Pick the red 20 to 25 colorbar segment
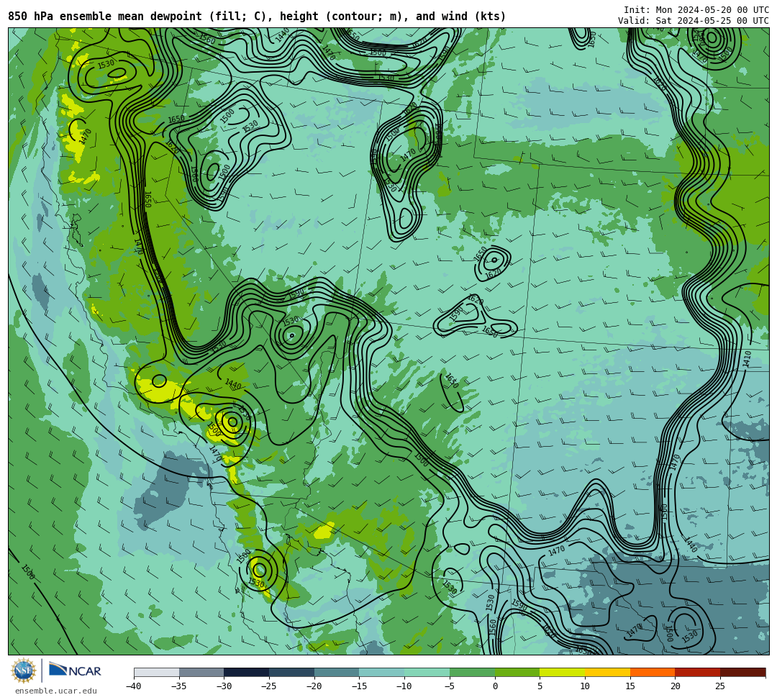This screenshot has width=777, height=700. (698, 672)
